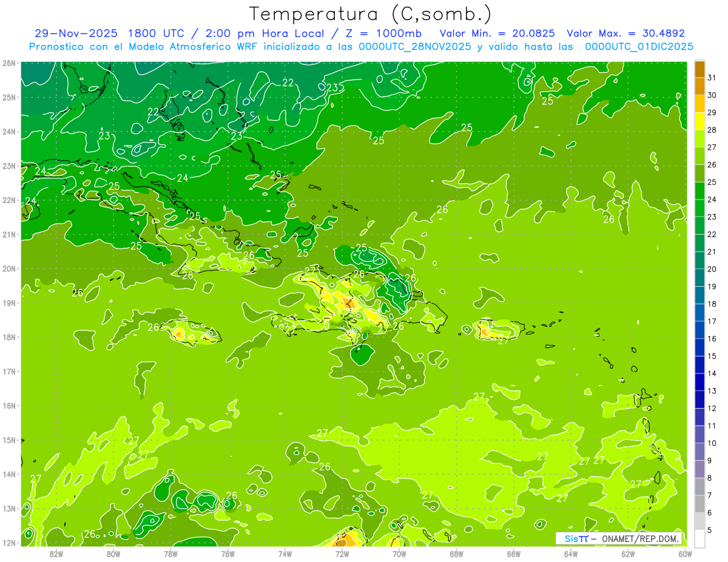728x562 pixels.
Task: Select the date '29-Nov-2025' in the header
Action: tap(77, 33)
